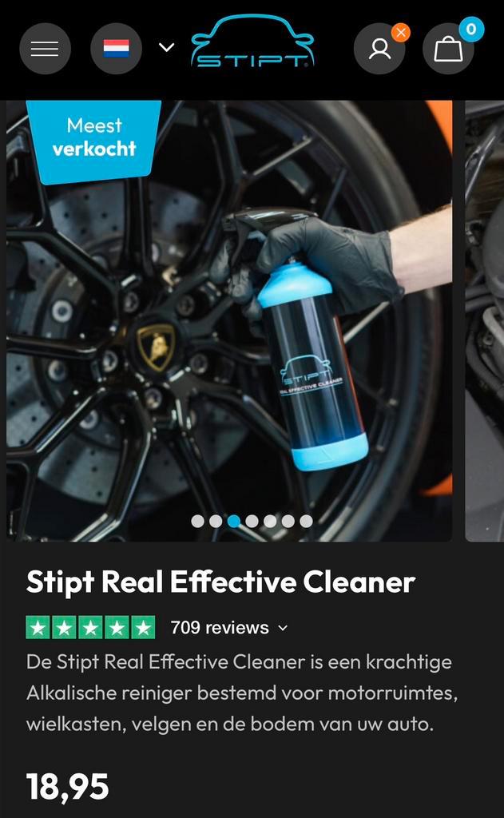This screenshot has height=818, width=504.
Task: Open the shopping bag cart
Action: pos(448,49)
